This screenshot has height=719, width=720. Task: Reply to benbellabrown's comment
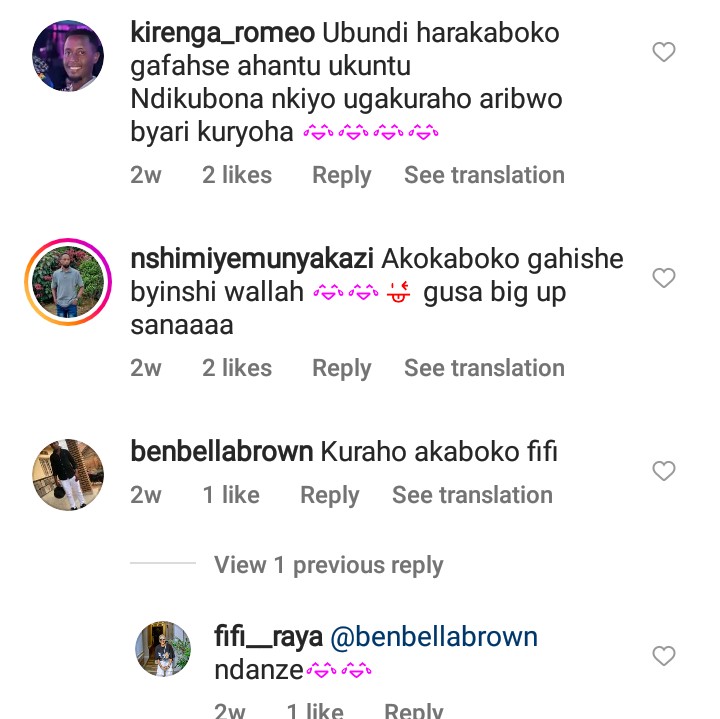329,495
